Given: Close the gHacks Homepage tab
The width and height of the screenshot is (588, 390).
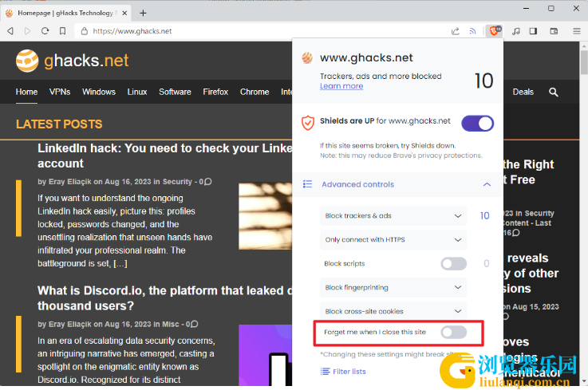Looking at the screenshot, I should pos(124,13).
